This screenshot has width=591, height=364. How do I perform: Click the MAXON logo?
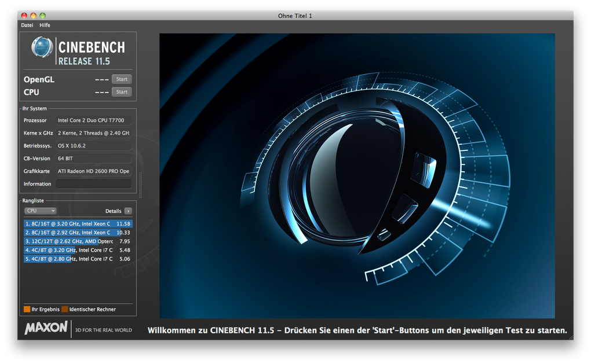[x=46, y=328]
